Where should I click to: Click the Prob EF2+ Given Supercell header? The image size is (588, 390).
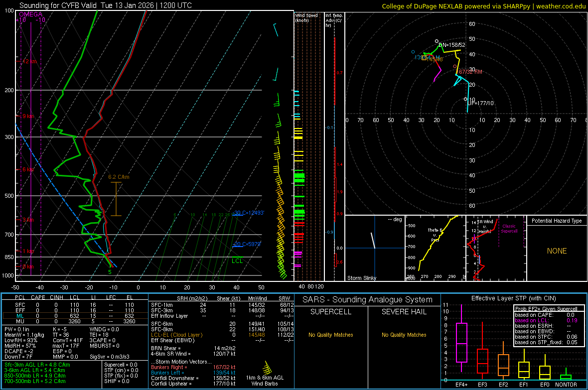[x=546, y=309]
